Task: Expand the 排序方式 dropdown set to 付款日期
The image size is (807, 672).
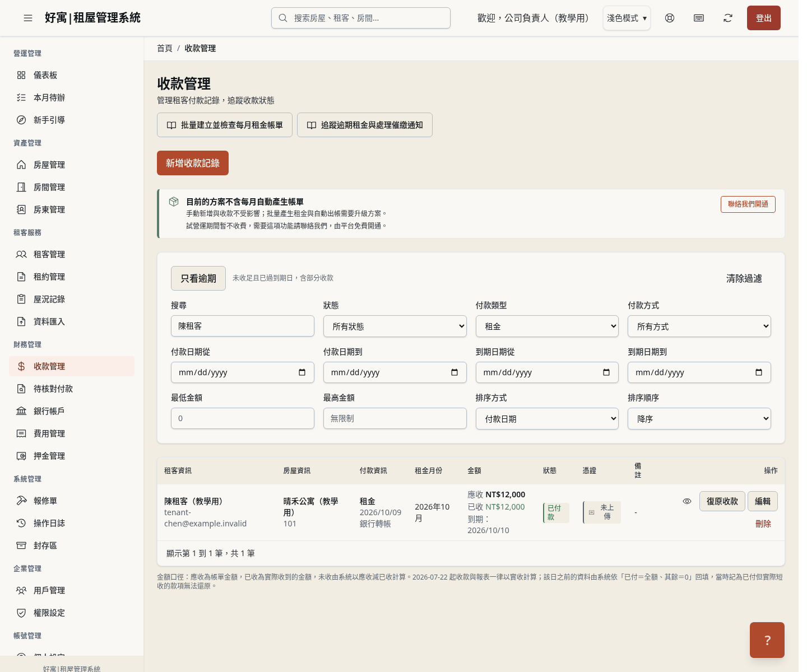Action: pyautogui.click(x=547, y=419)
